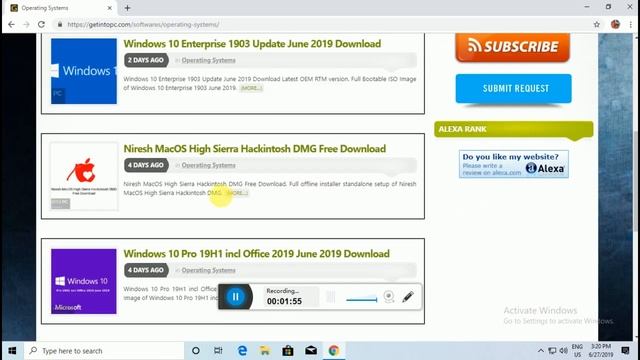Click the ALEXA RANK sidebar heading
The height and width of the screenshot is (360, 640).
(513, 129)
